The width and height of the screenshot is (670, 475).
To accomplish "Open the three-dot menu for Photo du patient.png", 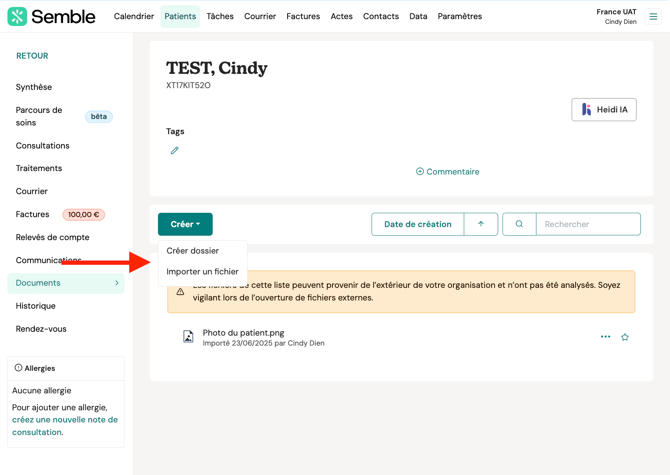I will pyautogui.click(x=605, y=337).
